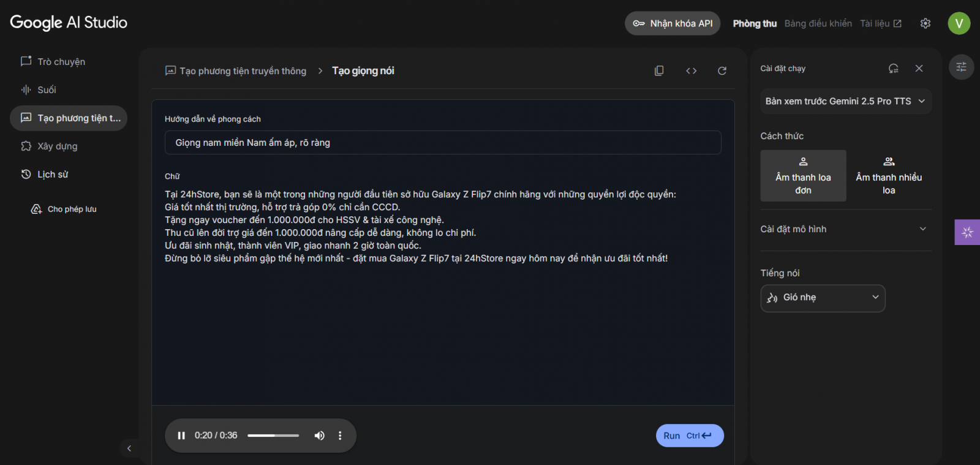This screenshot has height=465, width=980.
Task: Open the Gemini 2.5 Pro TTS model dropdown
Action: click(x=845, y=101)
